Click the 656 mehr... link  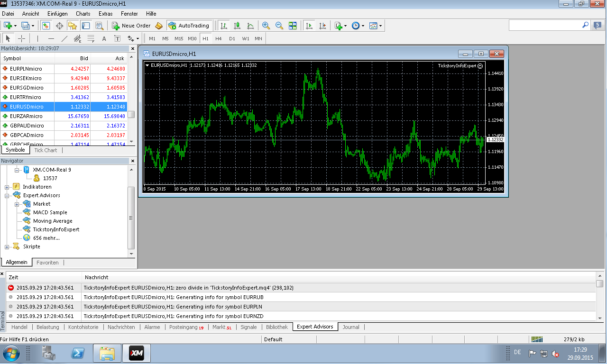click(46, 238)
